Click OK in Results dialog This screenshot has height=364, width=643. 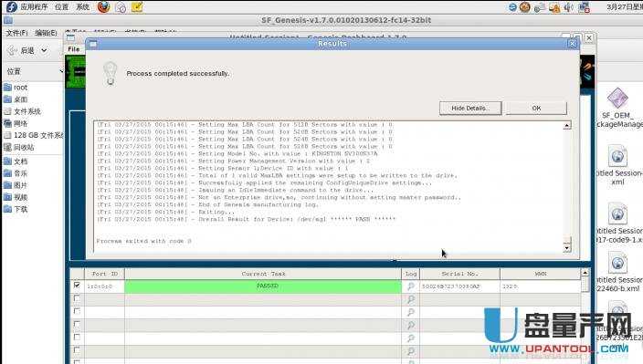coord(536,108)
